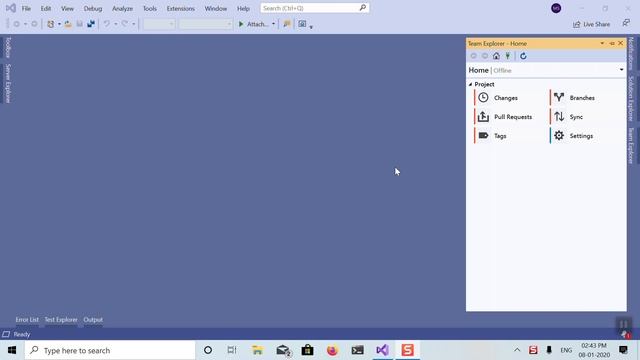Open Team Explorer window position menu
The width and height of the screenshot is (640, 360).
[x=602, y=43]
